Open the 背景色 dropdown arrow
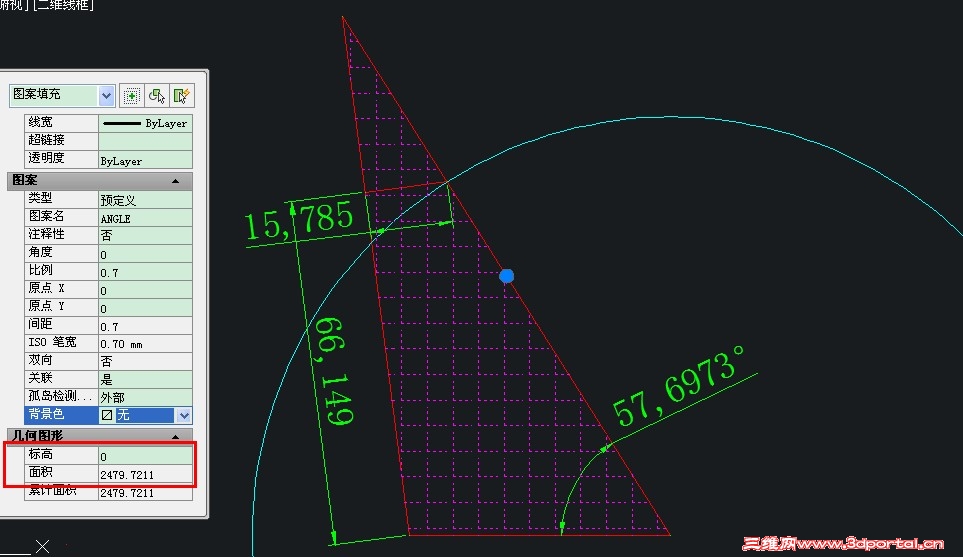This screenshot has width=963, height=557. [184, 415]
